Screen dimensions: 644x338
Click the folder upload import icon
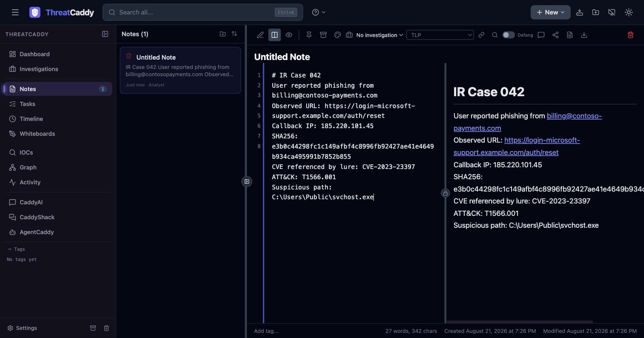(596, 12)
